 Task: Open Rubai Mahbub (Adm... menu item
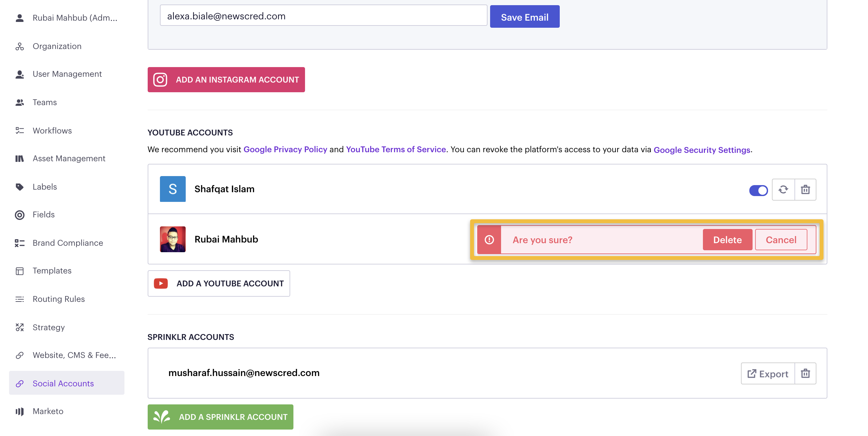coord(67,18)
